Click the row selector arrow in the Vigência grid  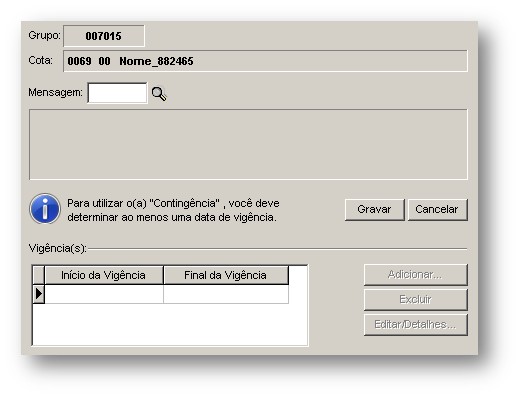[39, 294]
